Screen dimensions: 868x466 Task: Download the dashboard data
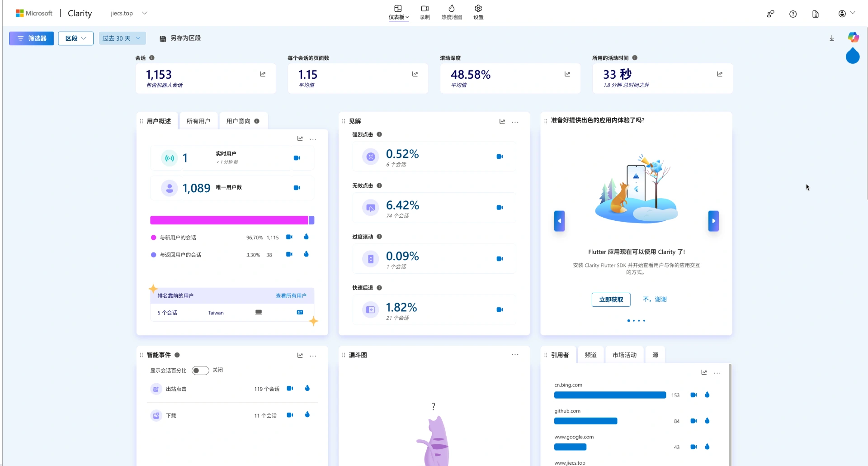click(x=831, y=38)
